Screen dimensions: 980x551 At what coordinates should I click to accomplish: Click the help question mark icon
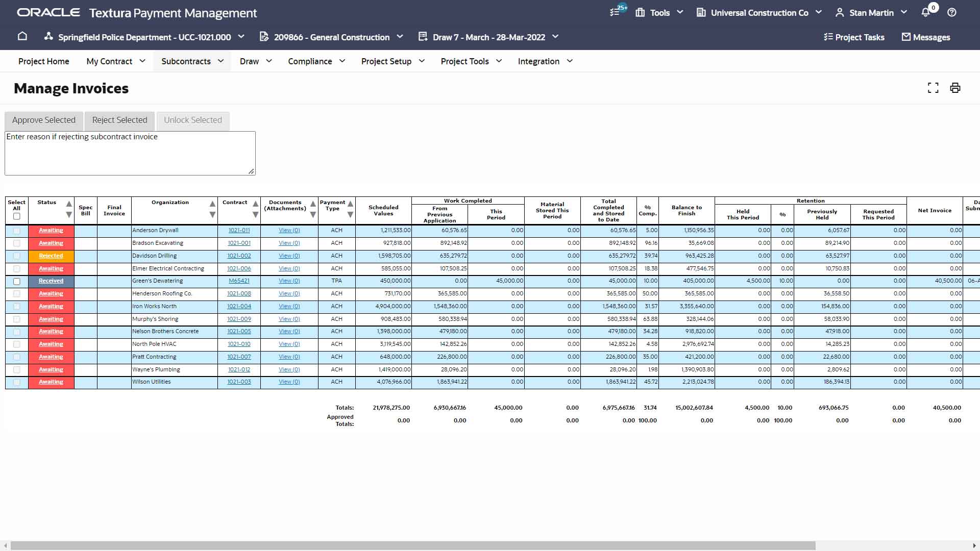951,12
